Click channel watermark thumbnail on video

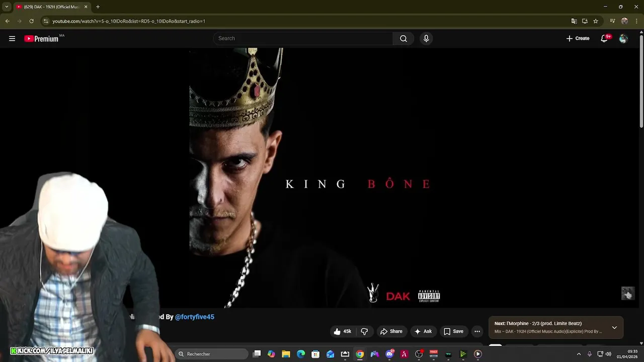pyautogui.click(x=628, y=294)
